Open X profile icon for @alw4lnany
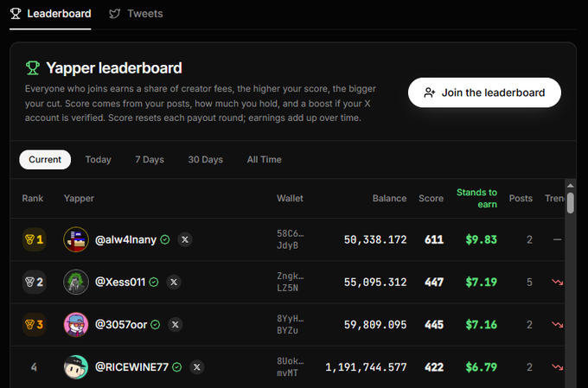 click(x=185, y=239)
